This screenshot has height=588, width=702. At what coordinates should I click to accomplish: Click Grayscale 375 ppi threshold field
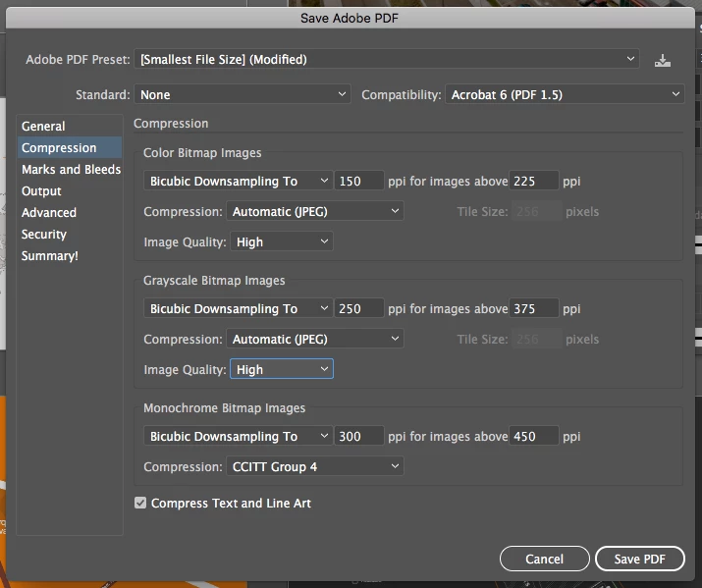pyautogui.click(x=534, y=308)
